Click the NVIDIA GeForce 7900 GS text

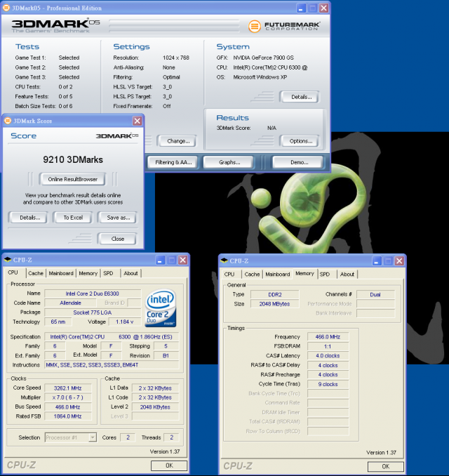[263, 58]
